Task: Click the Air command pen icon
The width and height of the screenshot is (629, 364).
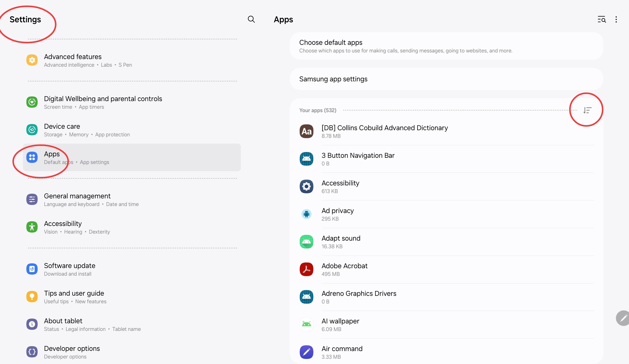Action: tap(306, 352)
